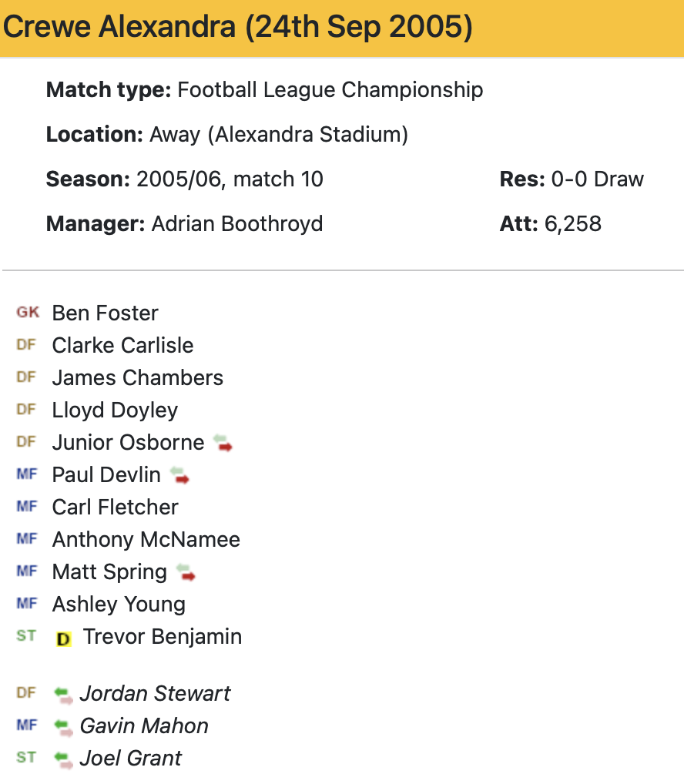Click the ST position badge beside Trevor Benjamin
Image resolution: width=684 pixels, height=784 pixels.
(x=26, y=636)
